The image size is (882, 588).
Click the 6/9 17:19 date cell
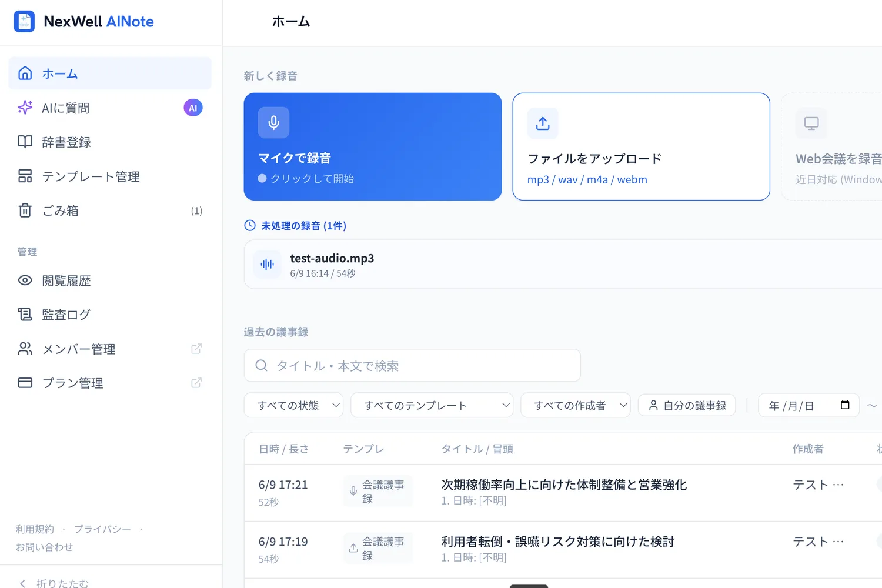(283, 542)
